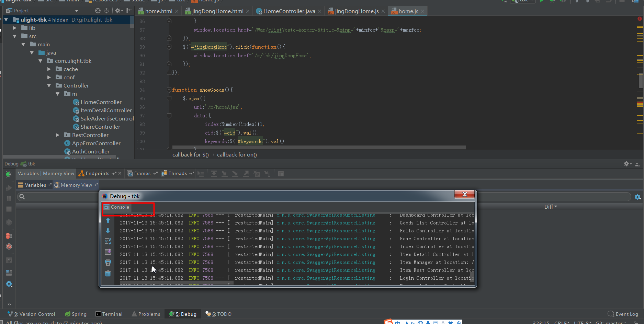
Task: Open the Terminal tool window
Action: 109,314
